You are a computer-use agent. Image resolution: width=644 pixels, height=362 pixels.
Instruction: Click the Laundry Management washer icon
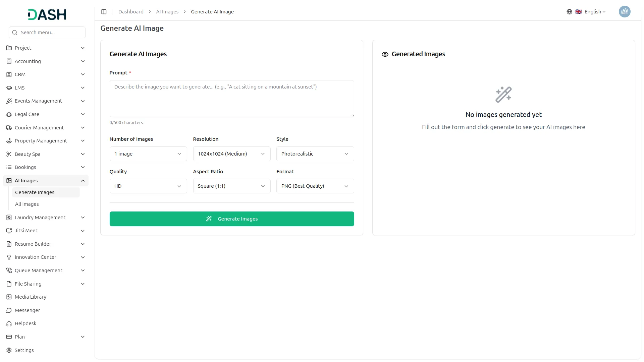click(x=9, y=218)
